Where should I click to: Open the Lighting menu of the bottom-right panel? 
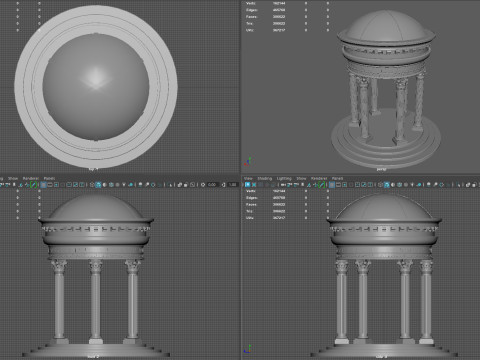coord(284,178)
